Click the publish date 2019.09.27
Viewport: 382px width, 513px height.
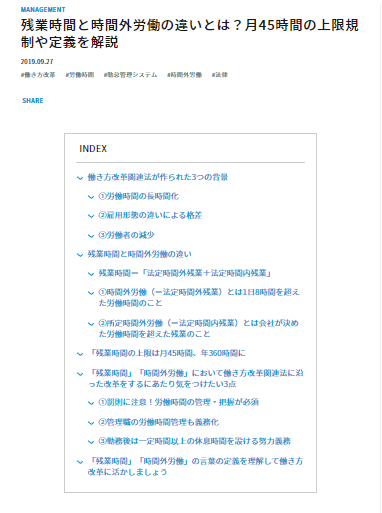(37, 62)
